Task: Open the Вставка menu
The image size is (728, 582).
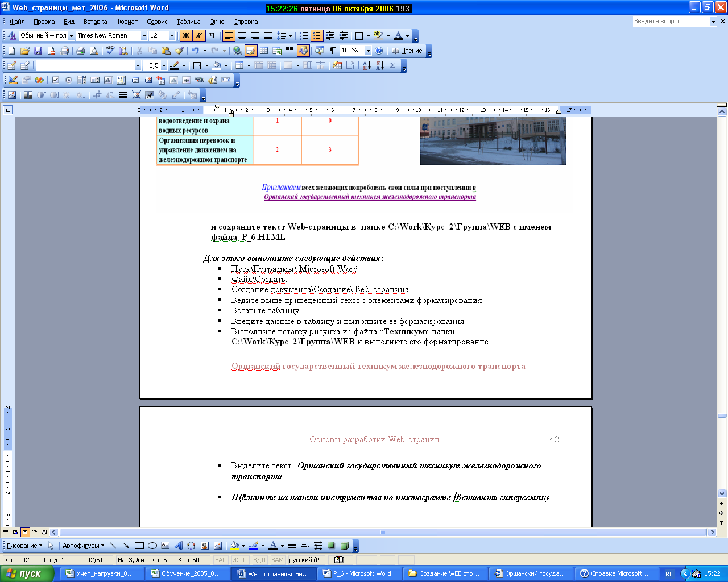Action: coord(95,22)
